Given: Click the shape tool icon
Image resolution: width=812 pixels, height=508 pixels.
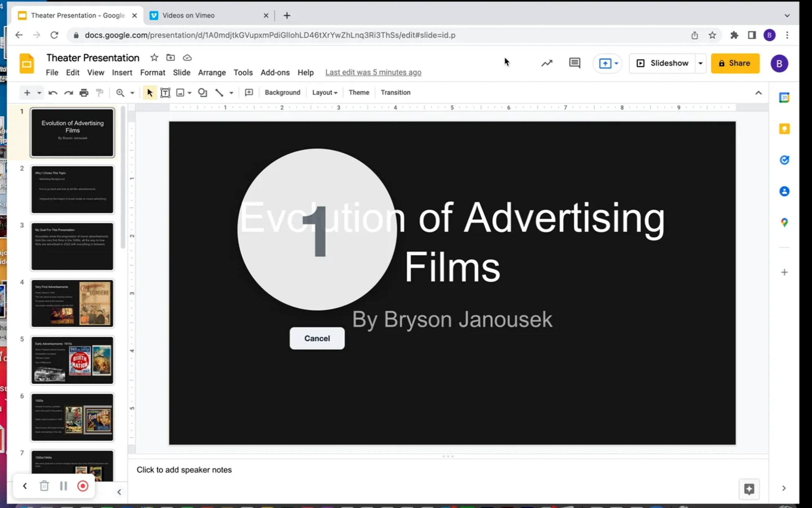Looking at the screenshot, I should (x=202, y=92).
